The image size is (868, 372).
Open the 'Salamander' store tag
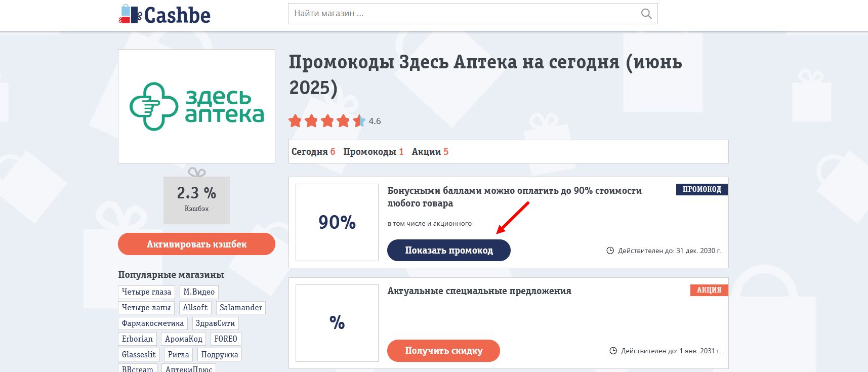coord(241,308)
